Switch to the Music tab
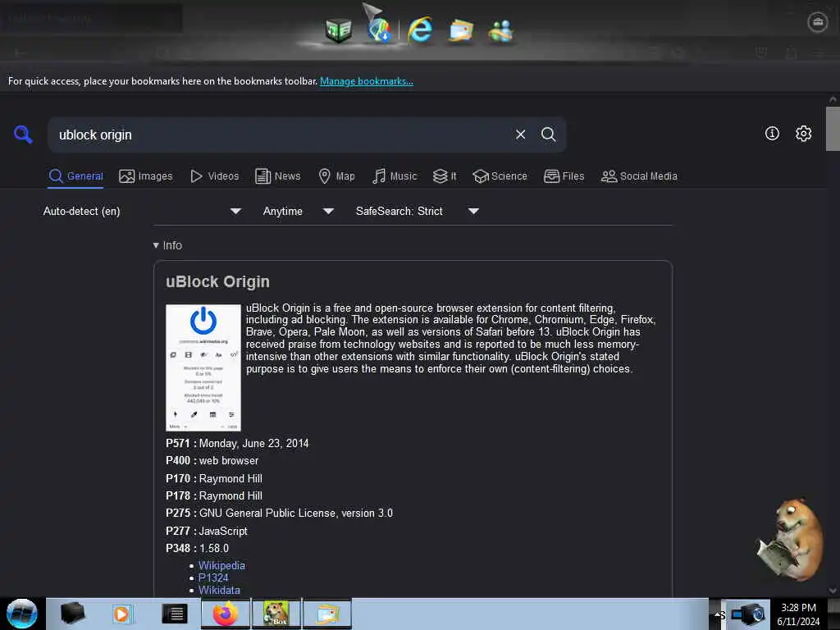The height and width of the screenshot is (630, 840). (x=395, y=176)
